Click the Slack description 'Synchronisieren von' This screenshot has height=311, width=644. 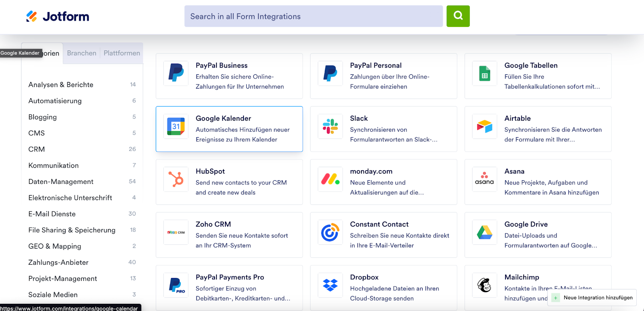(x=378, y=130)
